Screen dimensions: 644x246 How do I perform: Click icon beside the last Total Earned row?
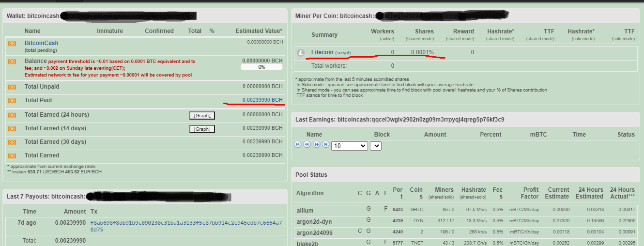point(12,156)
